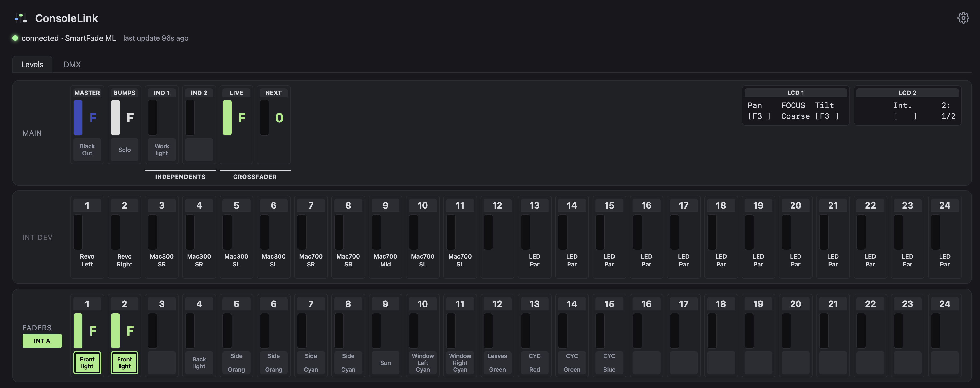Click the CYC Green button on fader 14

pos(572,363)
